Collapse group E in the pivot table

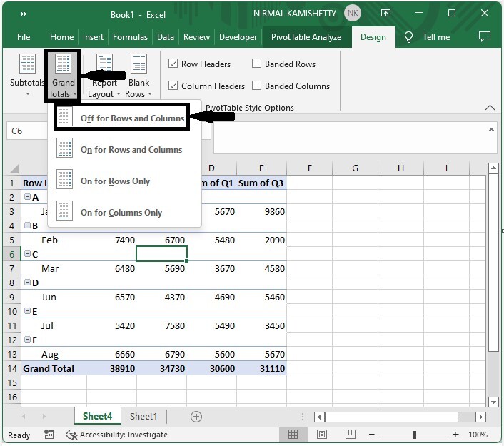pos(28,310)
